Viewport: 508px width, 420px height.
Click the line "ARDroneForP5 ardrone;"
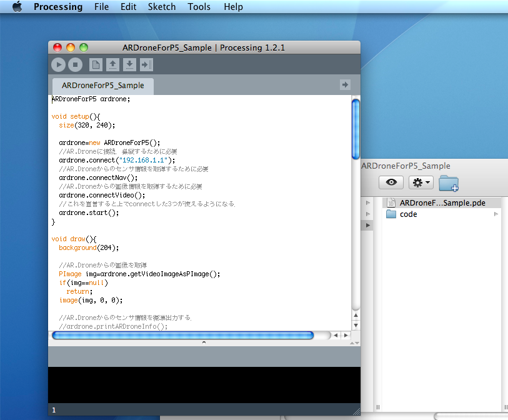(91, 99)
